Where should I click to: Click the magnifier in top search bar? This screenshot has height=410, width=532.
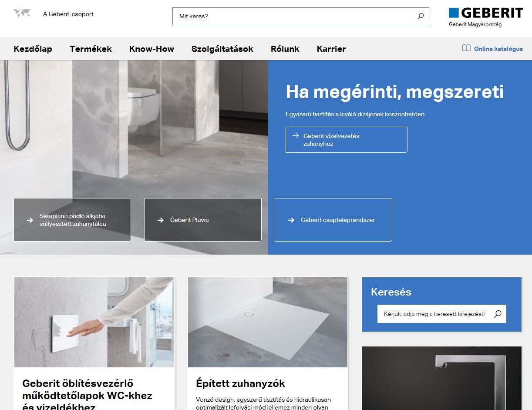(421, 16)
